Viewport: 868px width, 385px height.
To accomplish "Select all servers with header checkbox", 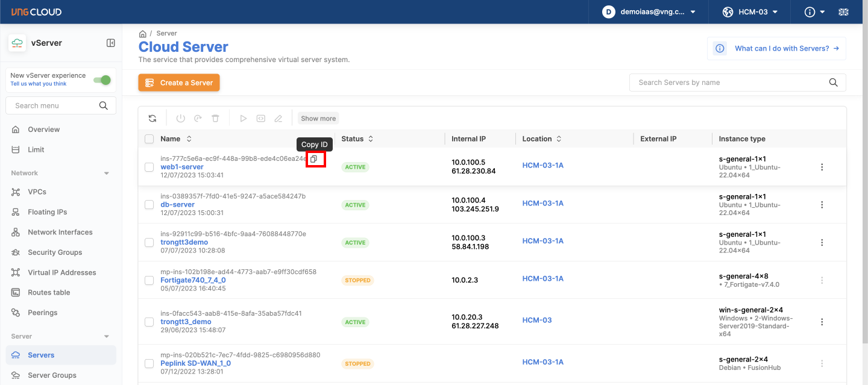I will [149, 139].
